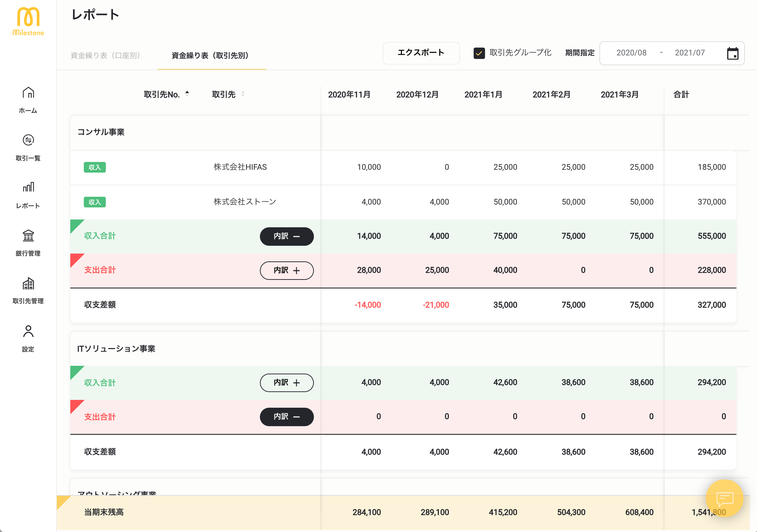Open the 取引先管理 building icon

coord(28,283)
